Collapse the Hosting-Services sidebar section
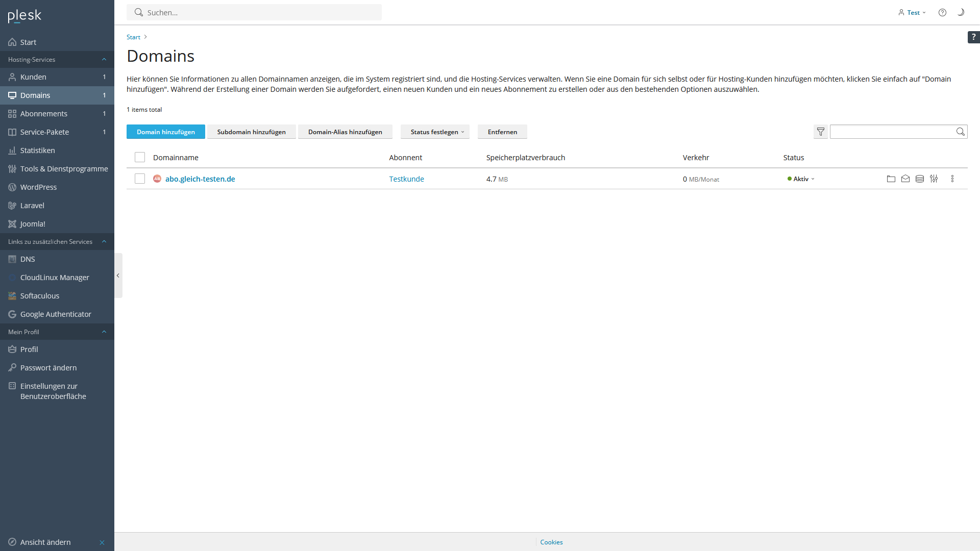 [x=104, y=60]
